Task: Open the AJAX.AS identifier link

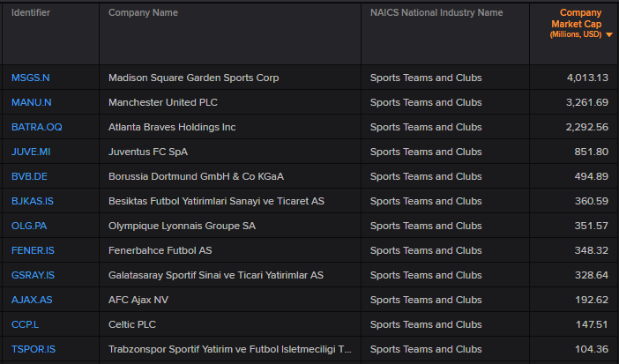Action: (x=32, y=300)
